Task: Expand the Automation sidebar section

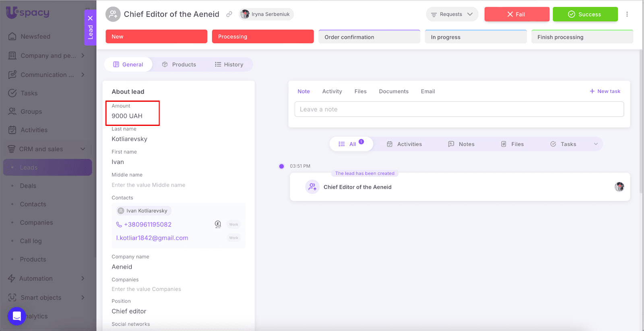Action: coord(83,278)
